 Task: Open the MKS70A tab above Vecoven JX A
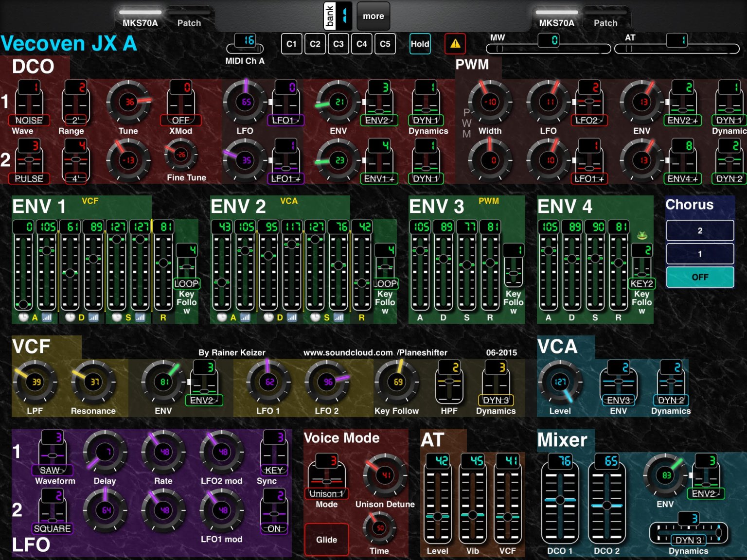coord(140,19)
